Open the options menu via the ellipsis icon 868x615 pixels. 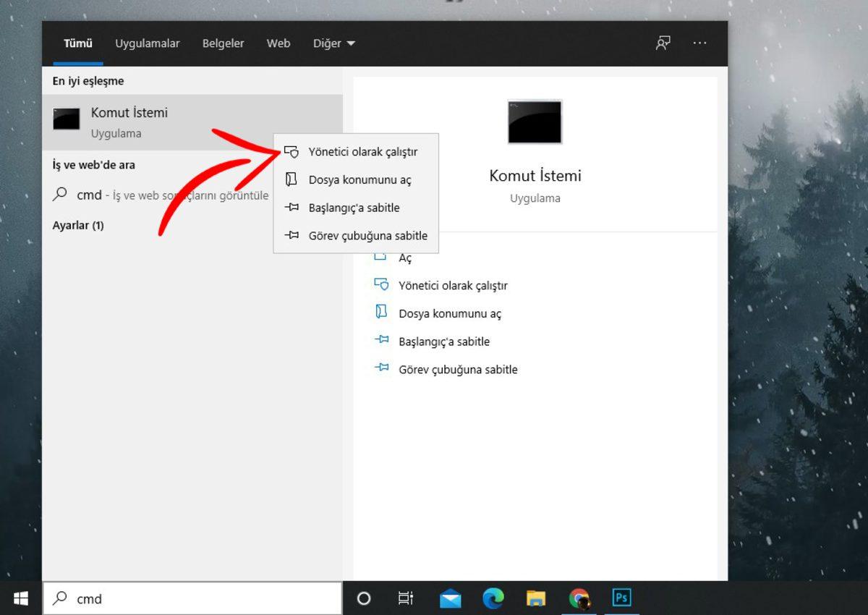[x=699, y=43]
